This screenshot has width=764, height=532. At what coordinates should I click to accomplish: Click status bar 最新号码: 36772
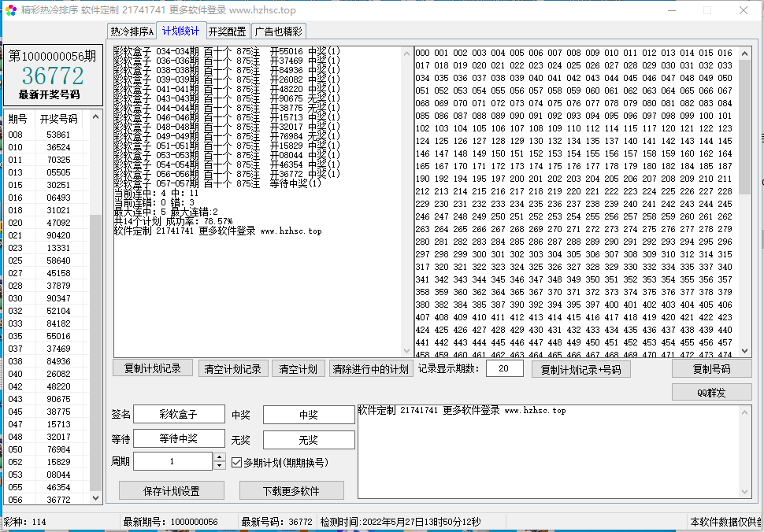(x=276, y=522)
